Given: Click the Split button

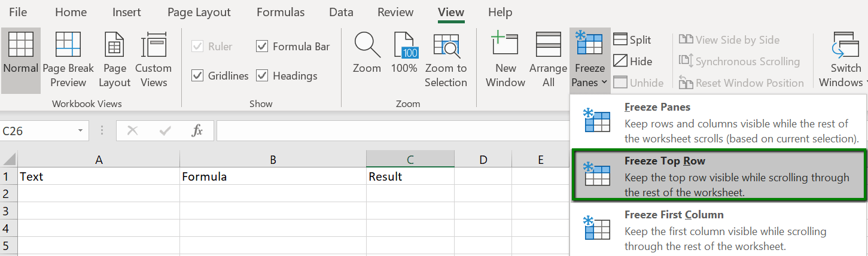Looking at the screenshot, I should pyautogui.click(x=633, y=40).
